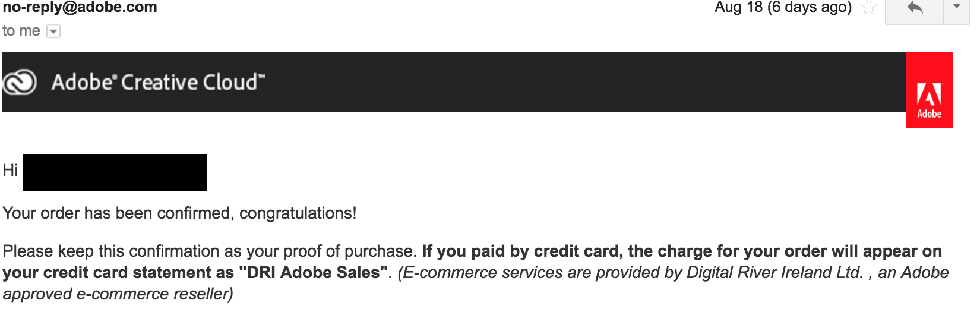The height and width of the screenshot is (328, 980).
Task: Expand the show details arrow by "to me"
Action: point(53,31)
